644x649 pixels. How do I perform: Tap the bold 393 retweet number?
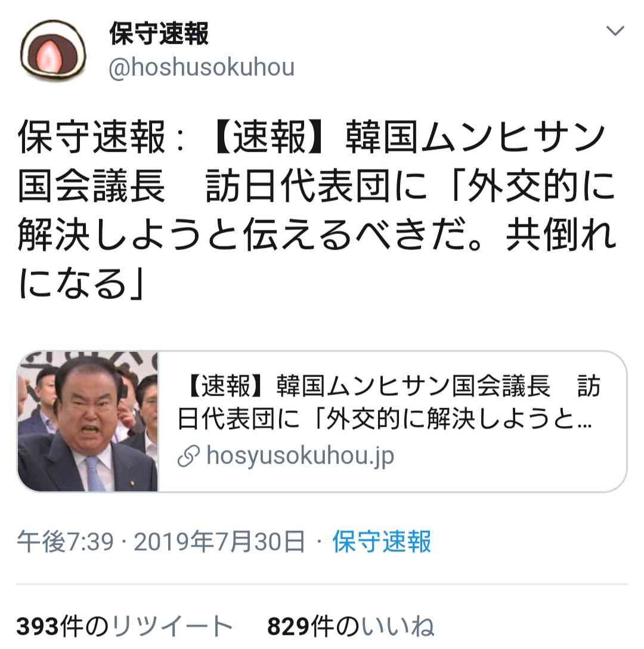[x=38, y=626]
